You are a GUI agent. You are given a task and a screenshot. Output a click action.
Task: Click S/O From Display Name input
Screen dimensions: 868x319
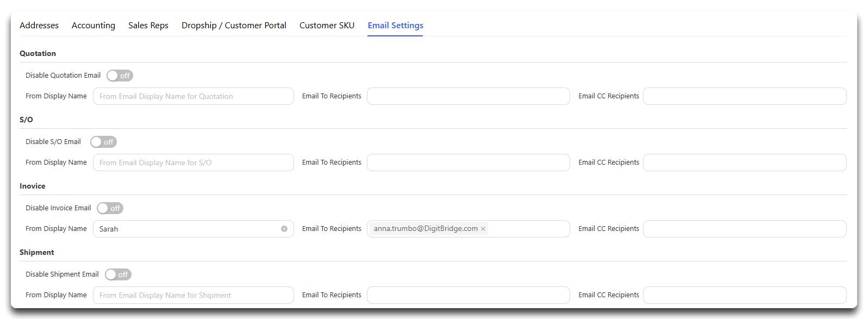tap(193, 162)
